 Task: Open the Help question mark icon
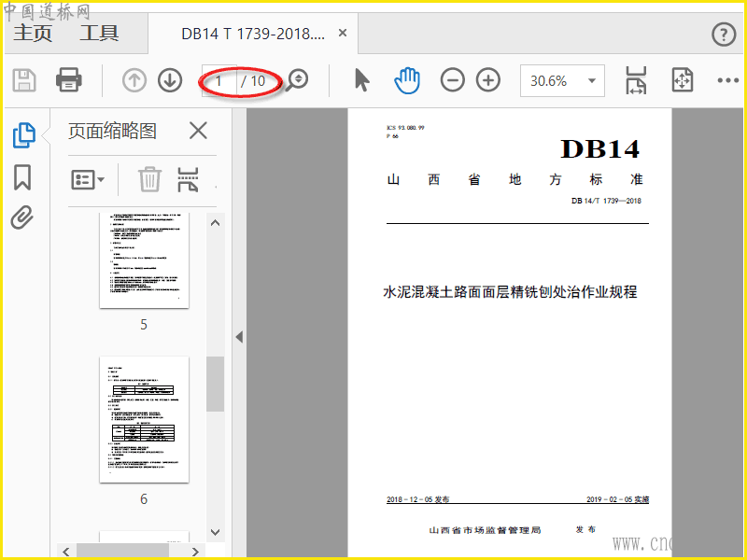point(724,35)
